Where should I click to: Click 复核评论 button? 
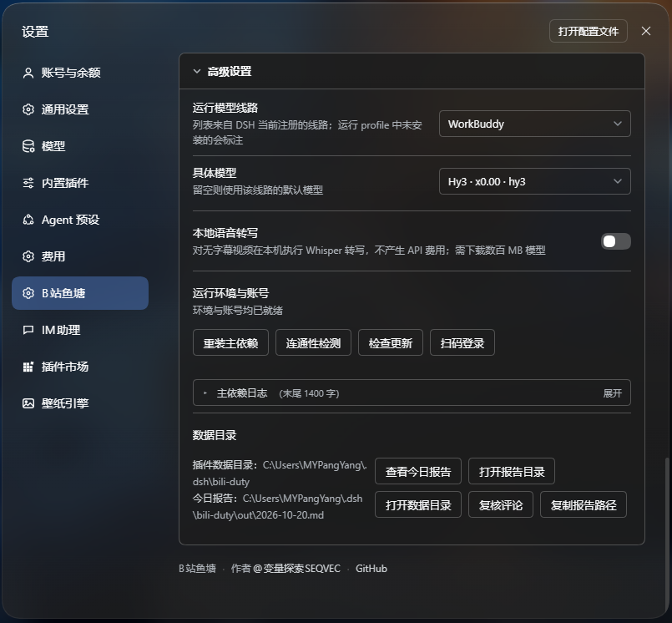501,504
